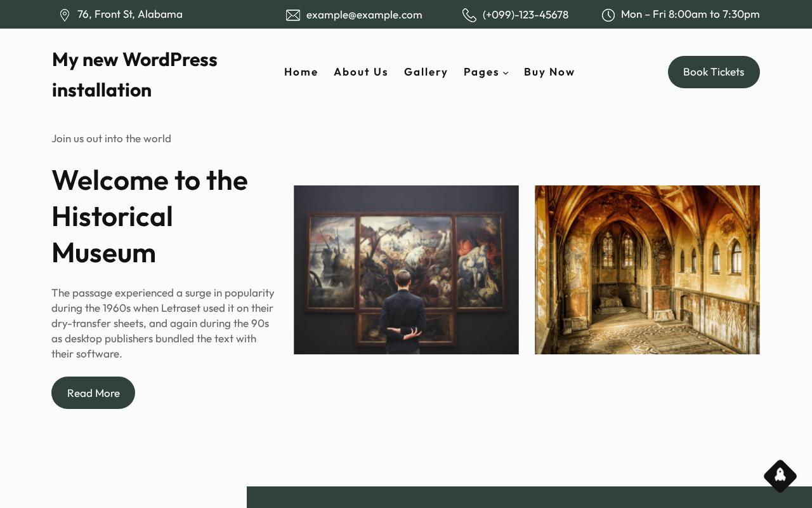
Task: Click the Book Tickets button
Action: [714, 72]
